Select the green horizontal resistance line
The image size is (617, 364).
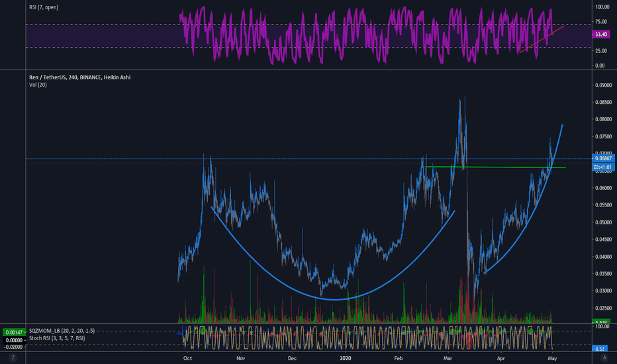pyautogui.click(x=496, y=167)
